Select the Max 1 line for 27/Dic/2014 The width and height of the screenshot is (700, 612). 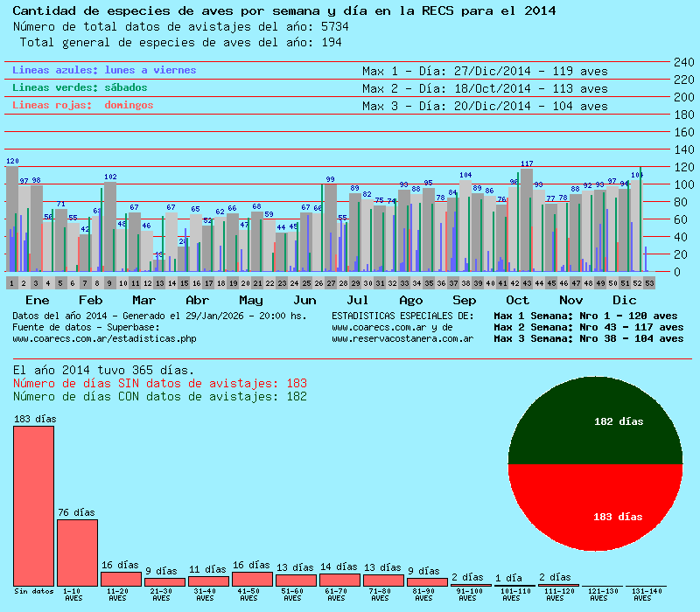click(x=484, y=71)
